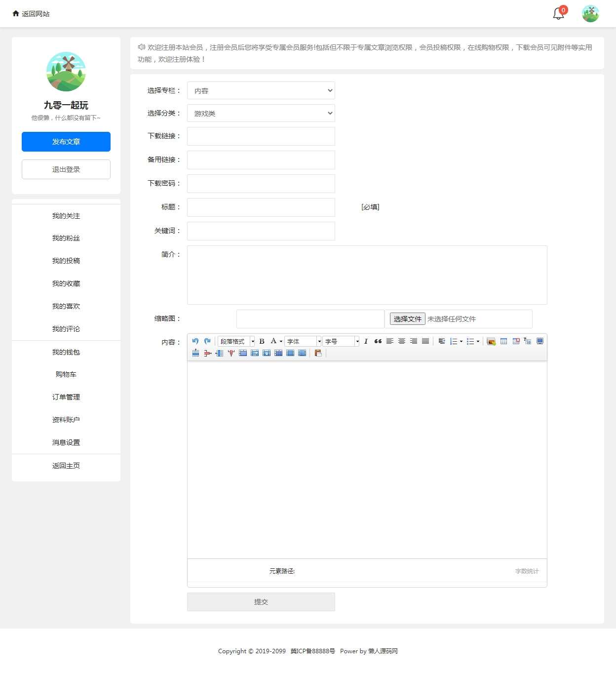Toggle bold formatting in the editor
The width and height of the screenshot is (616, 673).
[262, 341]
